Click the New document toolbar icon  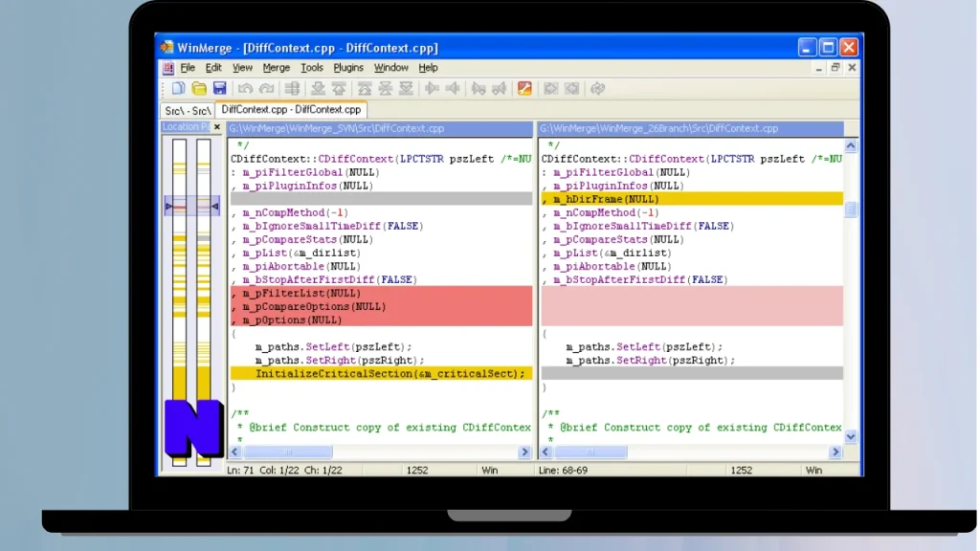pyautogui.click(x=179, y=89)
